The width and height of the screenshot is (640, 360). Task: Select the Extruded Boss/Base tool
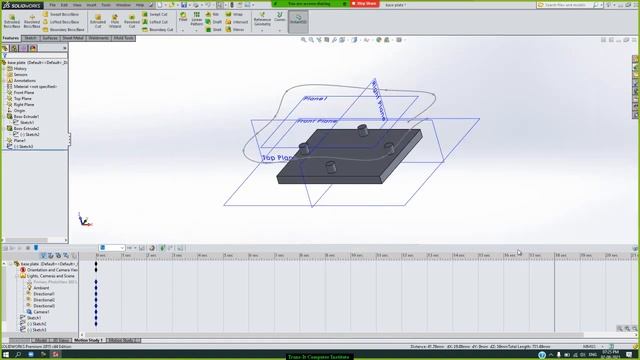pyautogui.click(x=12, y=20)
